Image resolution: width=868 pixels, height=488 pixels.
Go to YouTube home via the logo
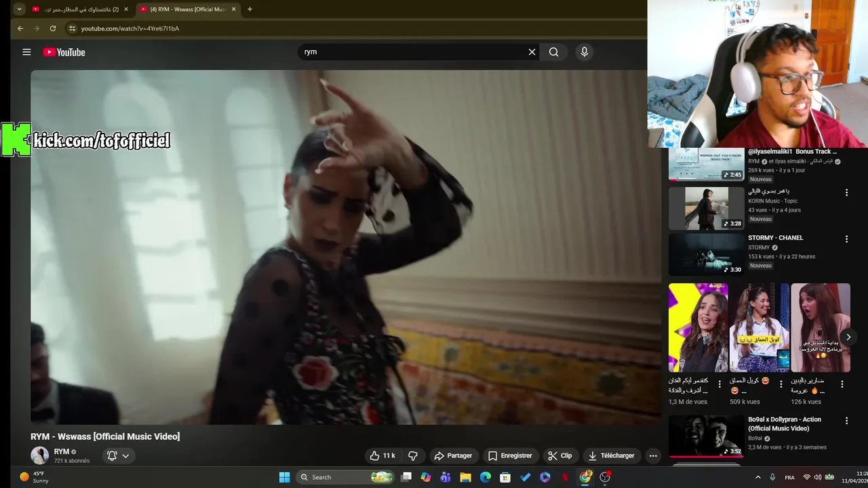tap(64, 52)
